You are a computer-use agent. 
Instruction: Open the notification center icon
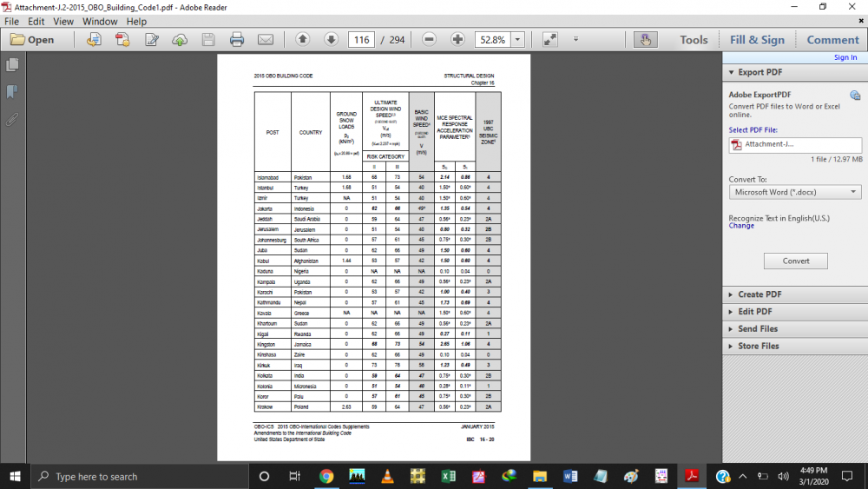point(847,476)
